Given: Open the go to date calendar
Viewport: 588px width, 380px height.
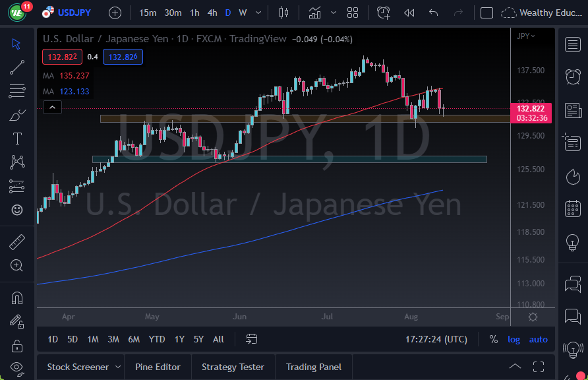Looking at the screenshot, I should pyautogui.click(x=251, y=339).
